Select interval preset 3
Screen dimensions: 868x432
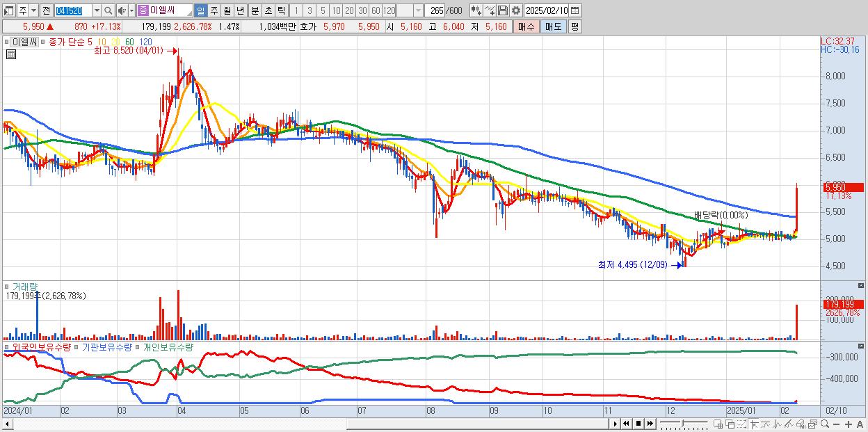point(310,10)
